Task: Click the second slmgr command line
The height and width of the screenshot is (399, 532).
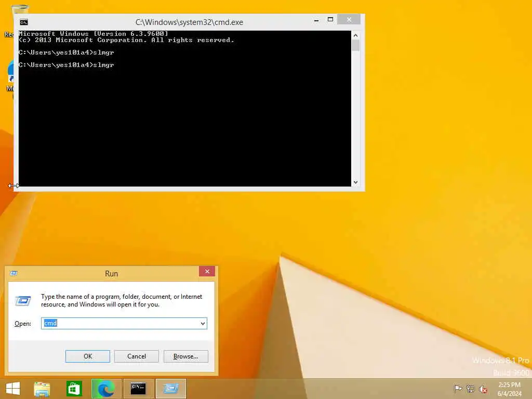Action: pos(66,65)
